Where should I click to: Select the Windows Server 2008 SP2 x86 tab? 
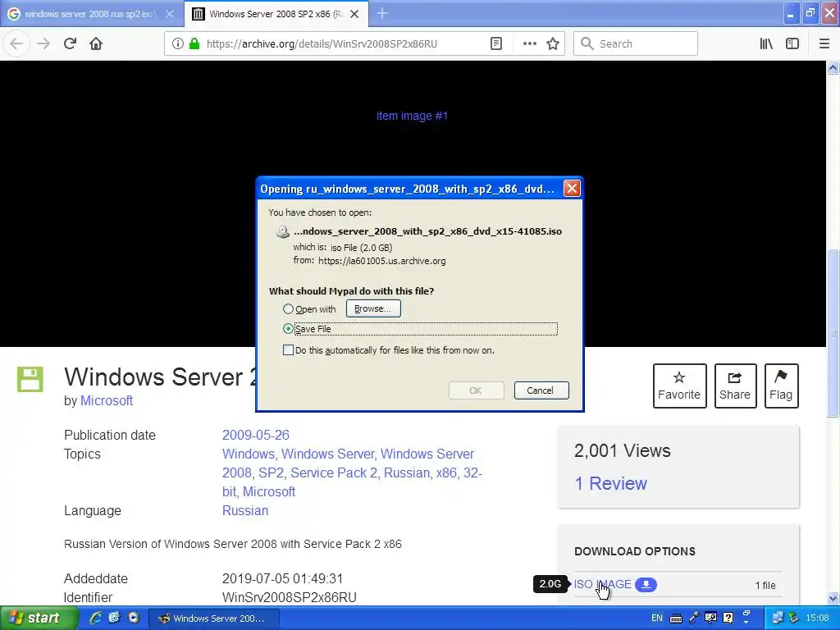pos(276,14)
